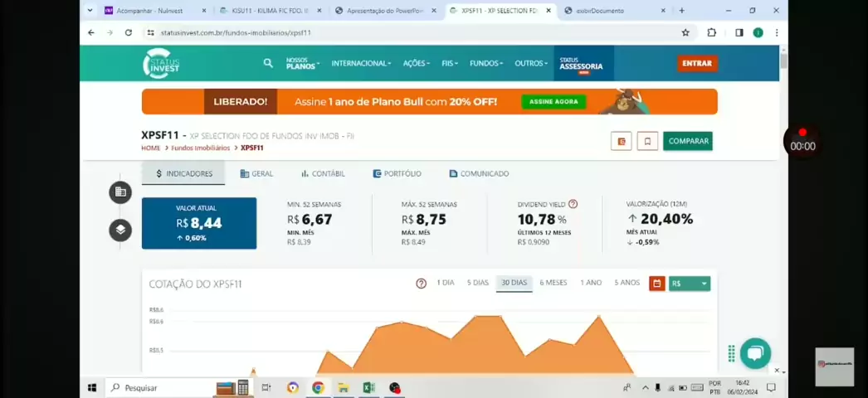Click the bookmark icon beside Comparar
This screenshot has height=398, width=868.
click(647, 141)
